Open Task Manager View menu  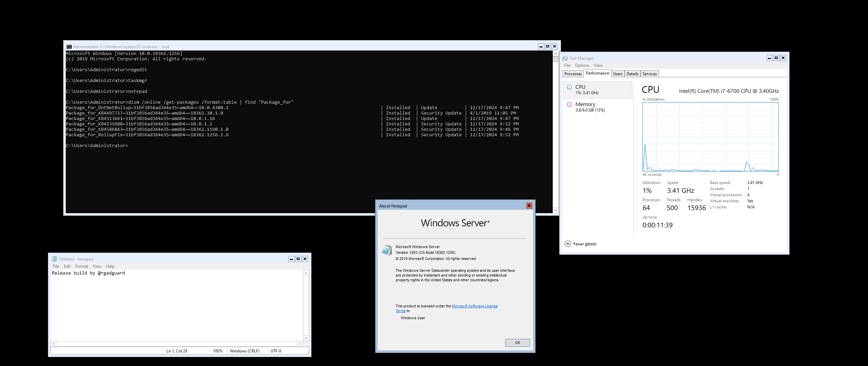(598, 65)
